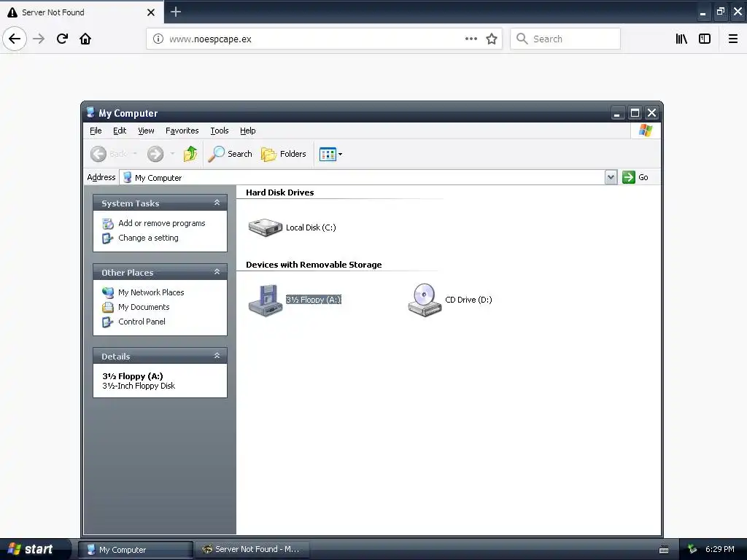
Task: Open the File menu in My Computer
Action: tap(96, 131)
